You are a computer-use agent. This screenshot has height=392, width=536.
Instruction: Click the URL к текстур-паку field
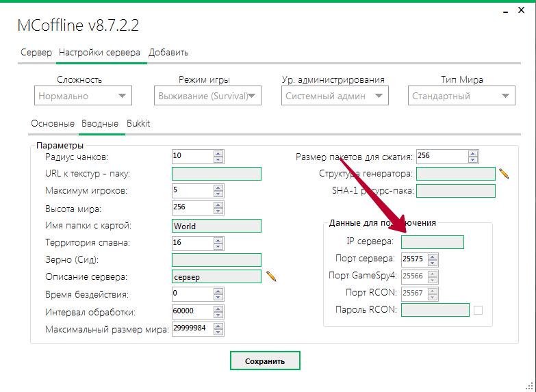tap(216, 174)
